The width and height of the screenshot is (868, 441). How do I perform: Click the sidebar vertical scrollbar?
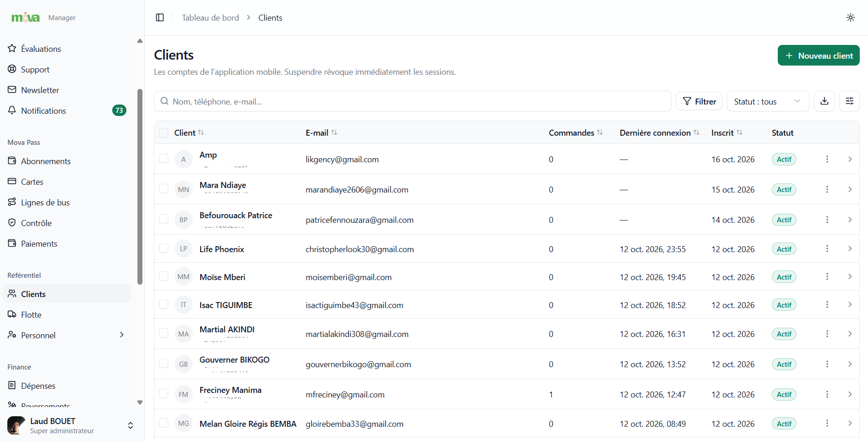tap(140, 187)
